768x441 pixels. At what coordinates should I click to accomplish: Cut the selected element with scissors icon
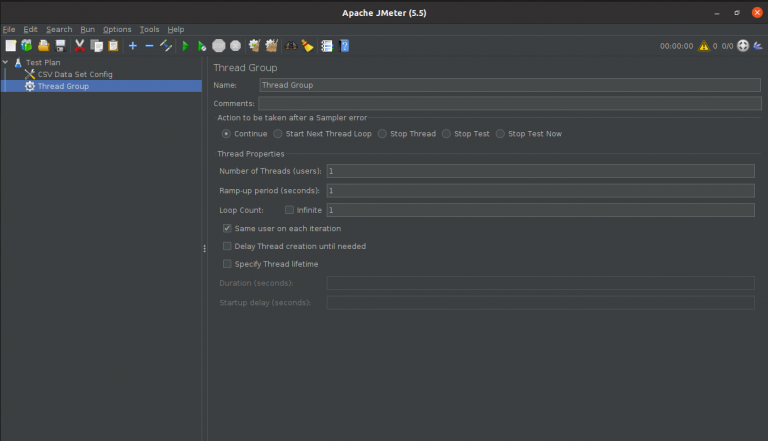[x=79, y=46]
